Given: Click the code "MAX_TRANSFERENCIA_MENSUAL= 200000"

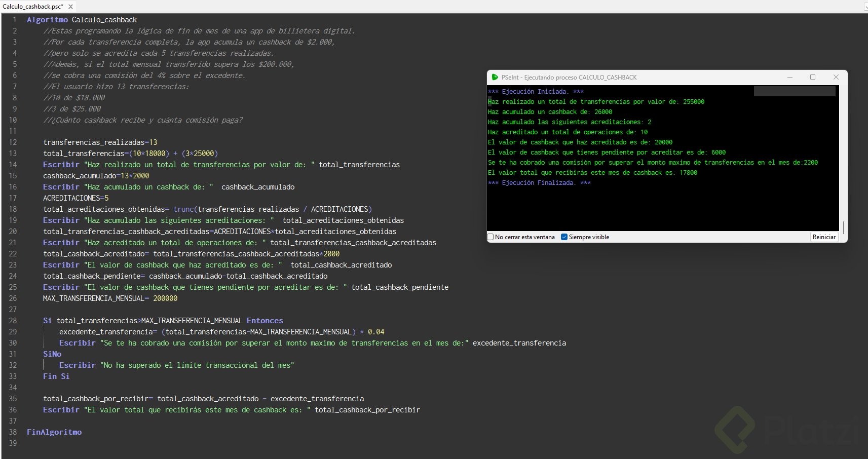Looking at the screenshot, I should tap(110, 298).
